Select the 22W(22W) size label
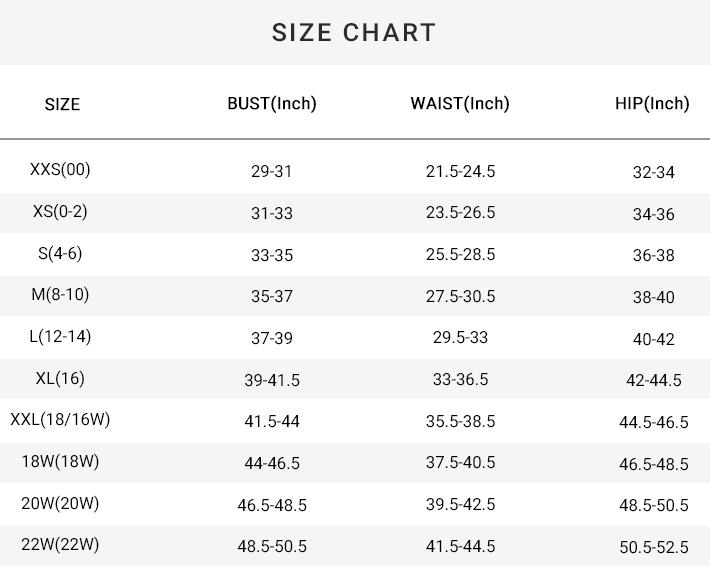 click(x=60, y=545)
